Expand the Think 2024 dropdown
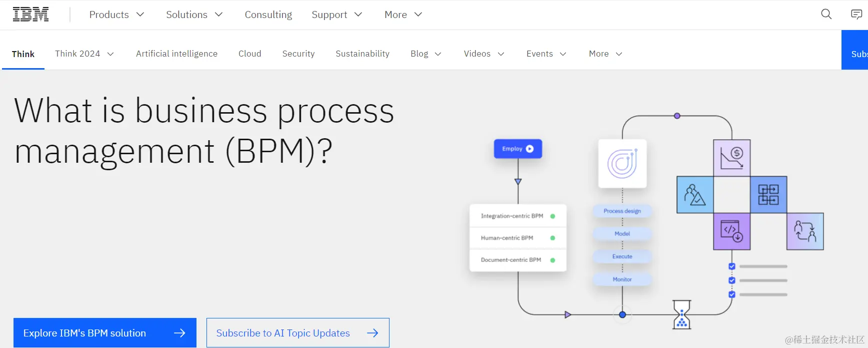This screenshot has height=348, width=868. click(x=84, y=54)
